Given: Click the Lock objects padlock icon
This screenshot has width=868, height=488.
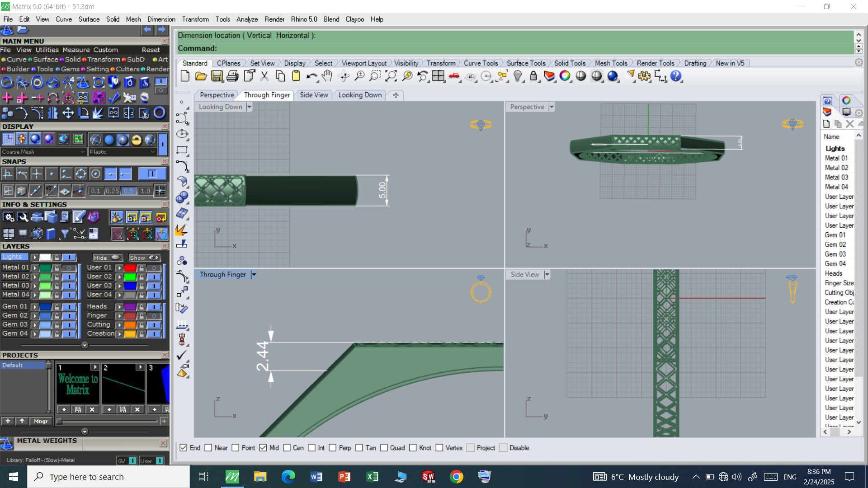Looking at the screenshot, I should [x=533, y=76].
